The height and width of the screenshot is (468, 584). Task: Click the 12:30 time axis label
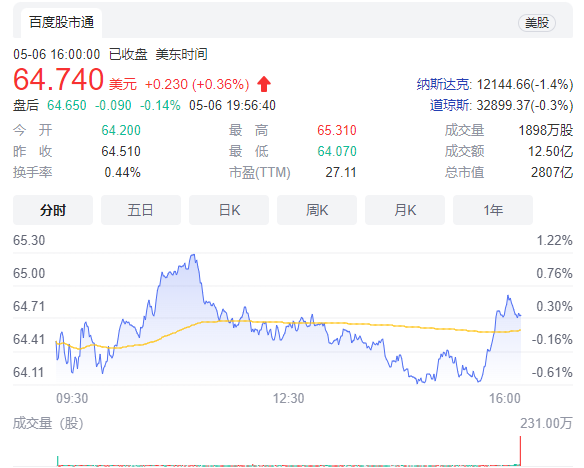[x=289, y=398]
